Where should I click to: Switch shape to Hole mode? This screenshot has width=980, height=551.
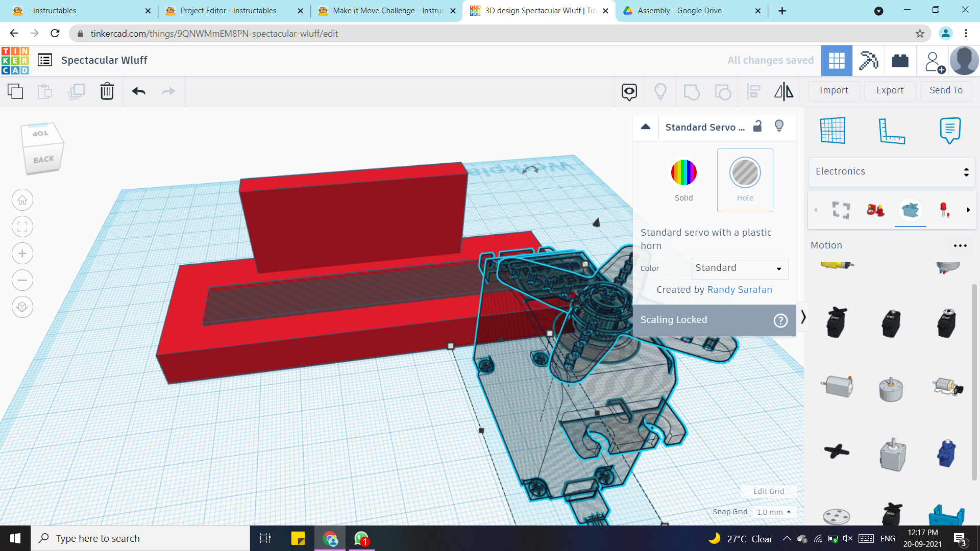tap(745, 180)
